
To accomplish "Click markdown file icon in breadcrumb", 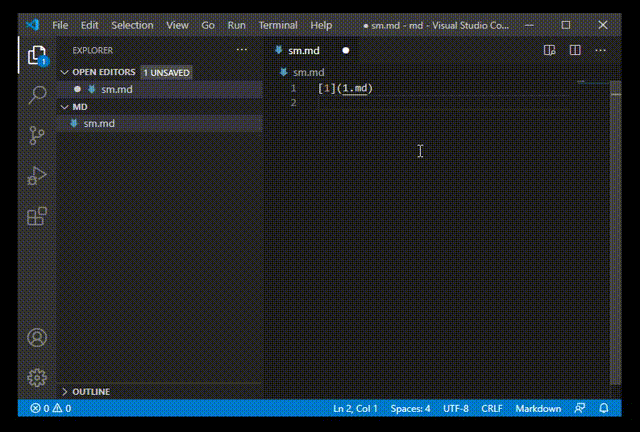I will coord(283,72).
